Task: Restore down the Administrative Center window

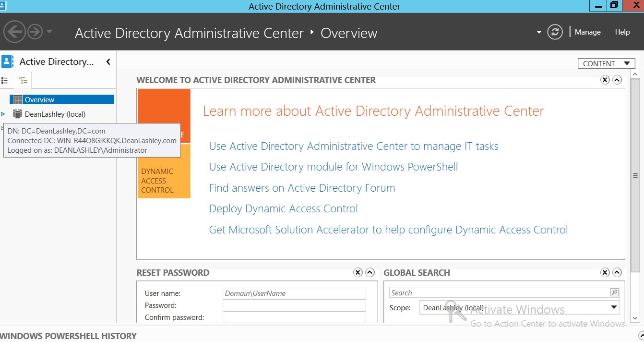Action: click(x=614, y=6)
